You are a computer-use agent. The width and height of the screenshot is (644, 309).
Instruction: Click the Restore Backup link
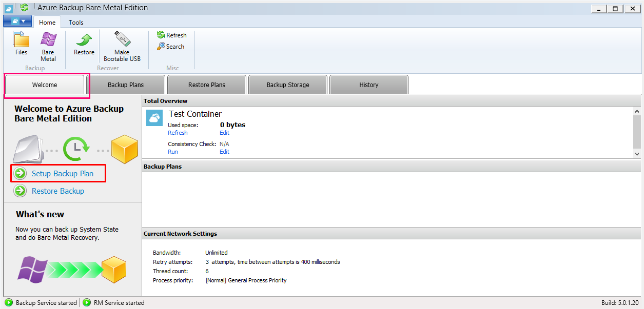pos(58,191)
